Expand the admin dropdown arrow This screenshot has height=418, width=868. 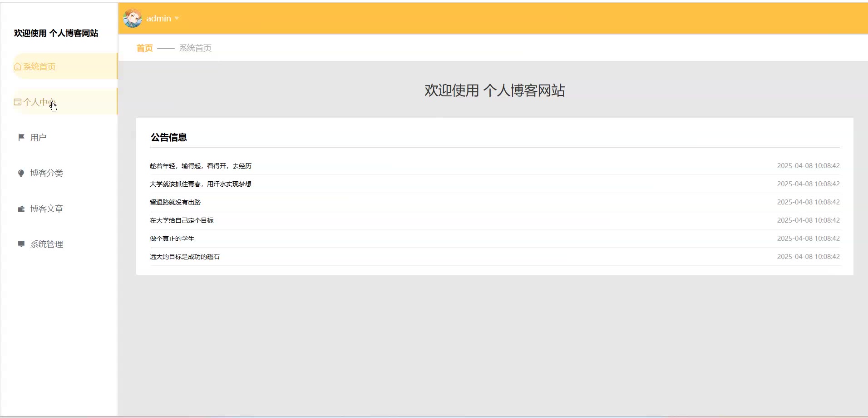tap(177, 19)
